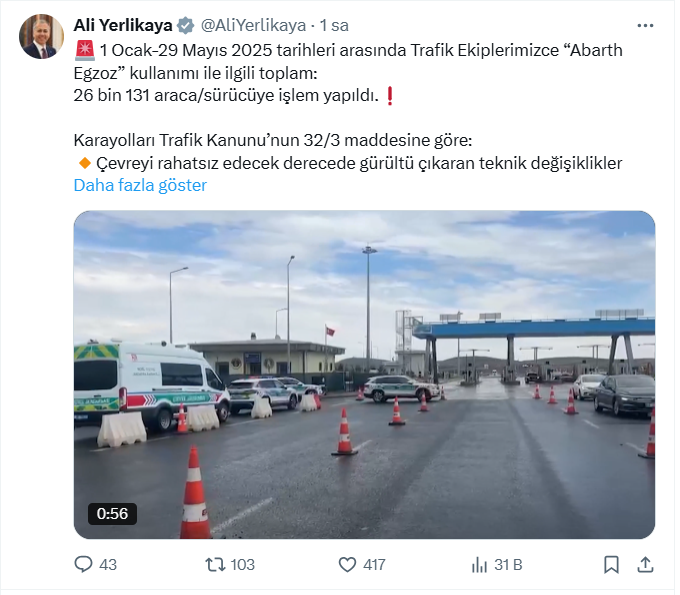View analytics via the bar chart icon
Viewport: 680px width, 595px height.
(x=479, y=565)
